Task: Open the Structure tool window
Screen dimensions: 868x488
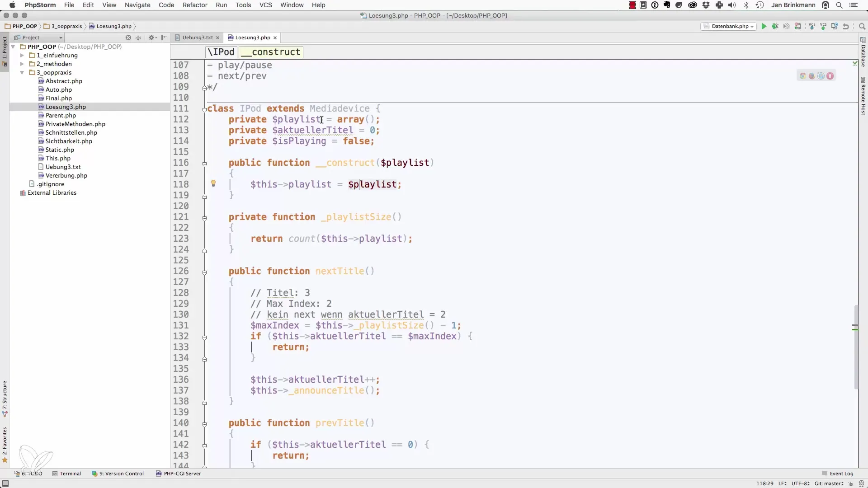Action: point(5,399)
